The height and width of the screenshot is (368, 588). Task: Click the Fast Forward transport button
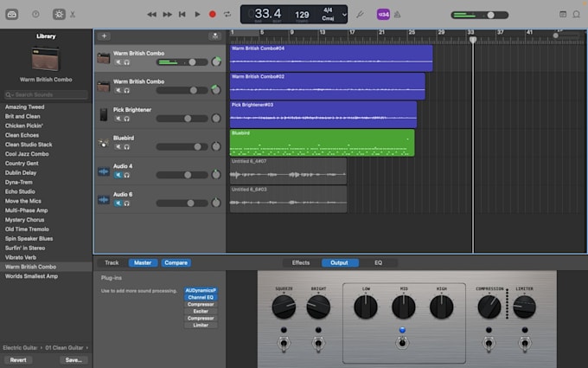click(x=167, y=14)
